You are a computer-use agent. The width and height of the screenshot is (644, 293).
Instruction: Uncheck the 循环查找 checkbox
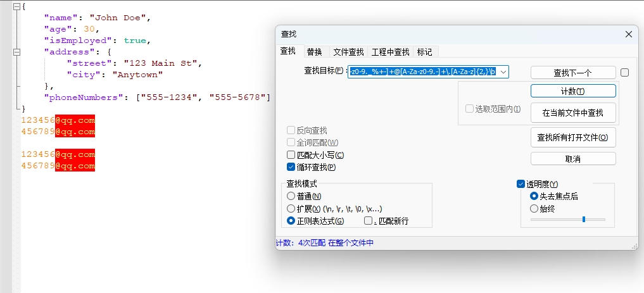291,167
